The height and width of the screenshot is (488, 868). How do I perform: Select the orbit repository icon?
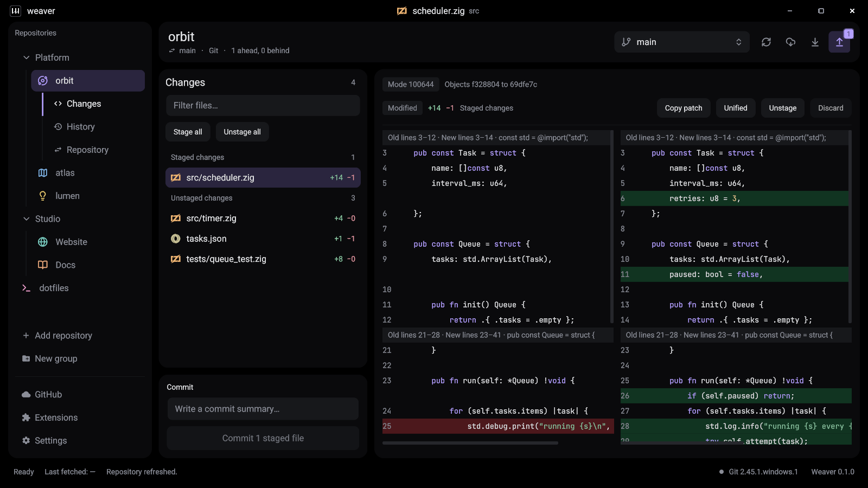tap(43, 81)
